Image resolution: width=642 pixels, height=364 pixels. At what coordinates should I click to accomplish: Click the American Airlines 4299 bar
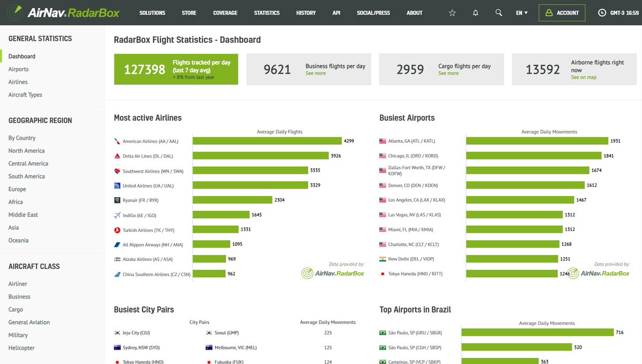pyautogui.click(x=267, y=141)
